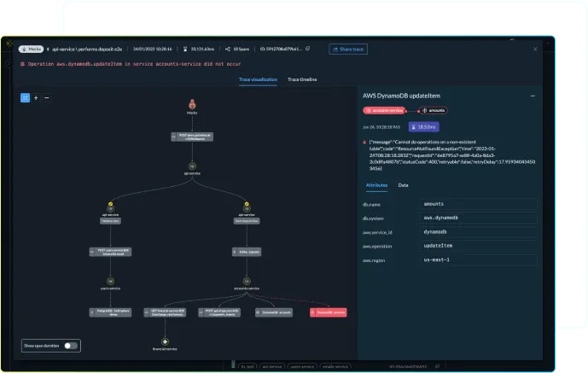Screen dimensions: 588x373
Task: Select the PostgreSQL span node
Action: point(110,312)
